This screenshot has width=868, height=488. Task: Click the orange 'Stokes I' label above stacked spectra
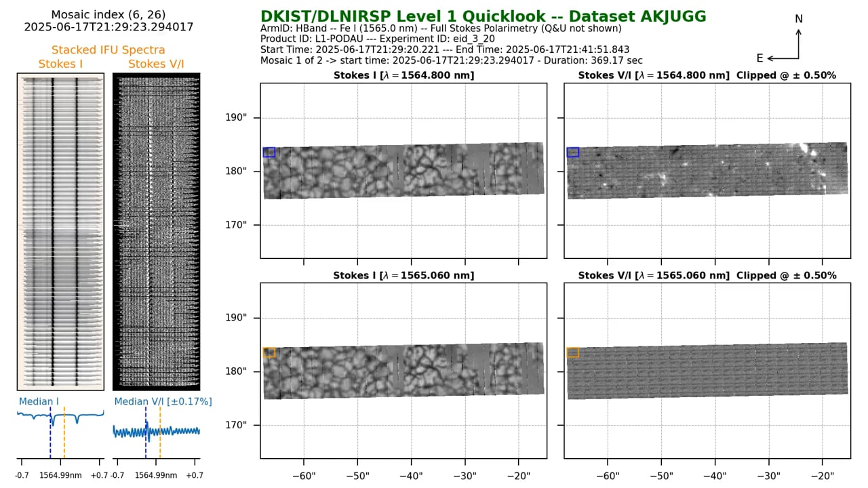pyautogui.click(x=60, y=64)
